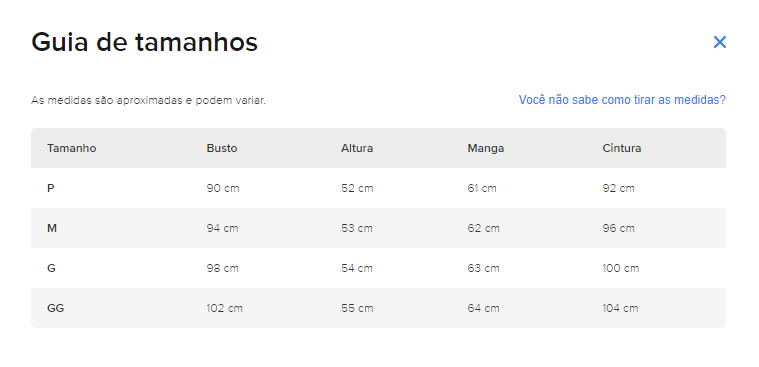Select the size G row label
Image resolution: width=759 pixels, height=367 pixels.
coord(51,268)
